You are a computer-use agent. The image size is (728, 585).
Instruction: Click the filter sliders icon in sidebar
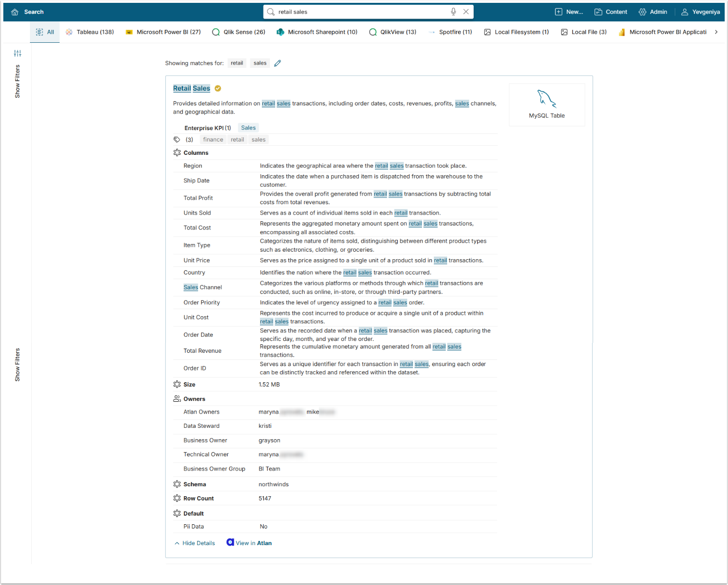[x=18, y=53]
